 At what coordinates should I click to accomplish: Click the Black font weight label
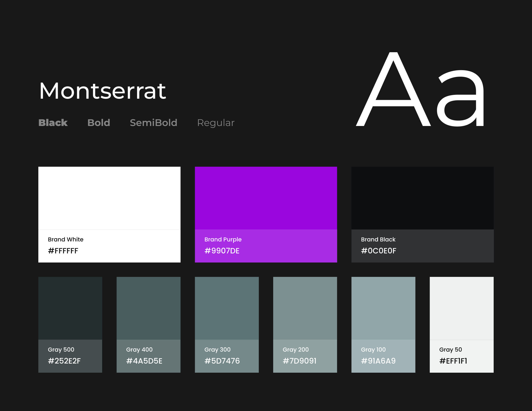[x=53, y=123]
